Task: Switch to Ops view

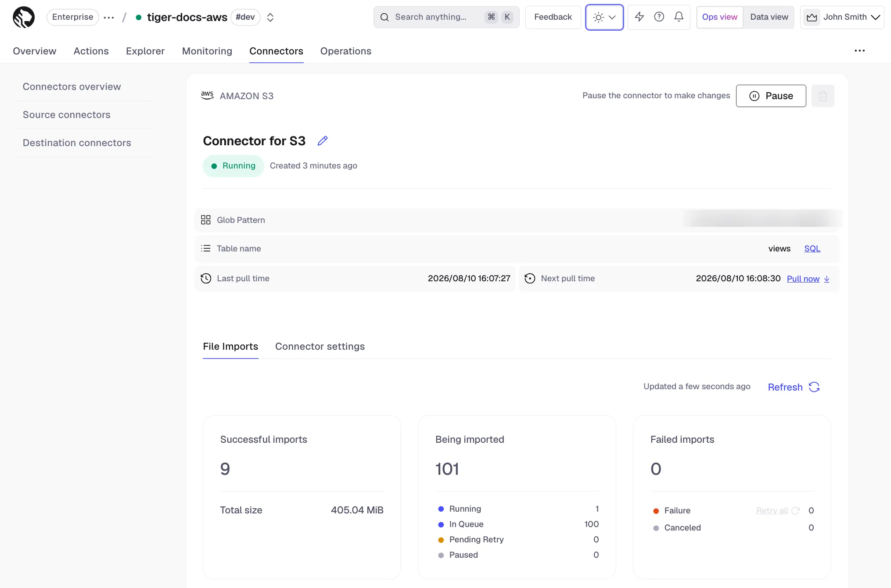Action: [720, 17]
